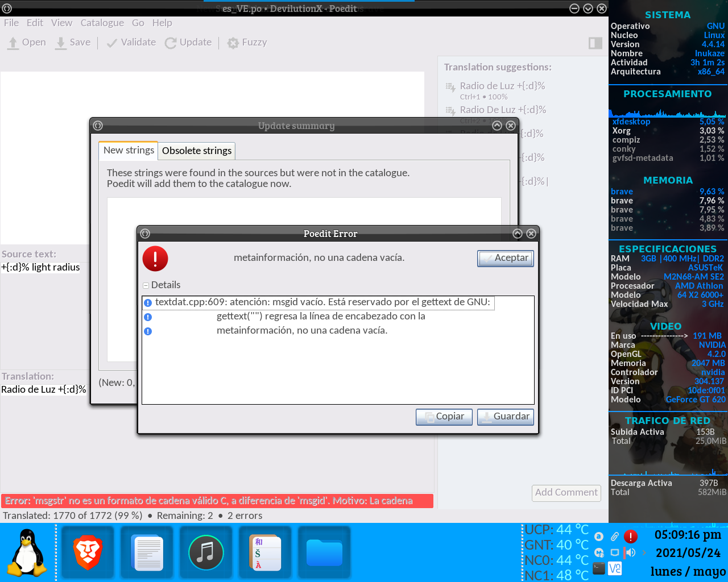Open a file using the Open toolbar icon

click(x=13, y=41)
